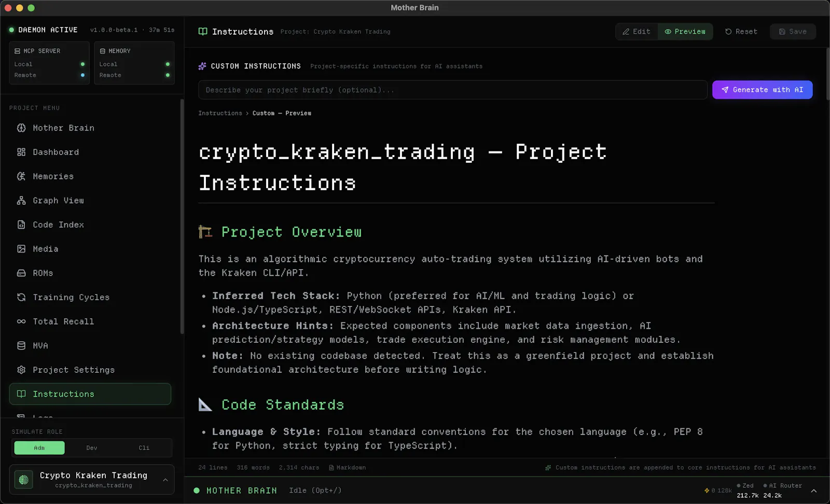Click Generate with AI button

762,90
